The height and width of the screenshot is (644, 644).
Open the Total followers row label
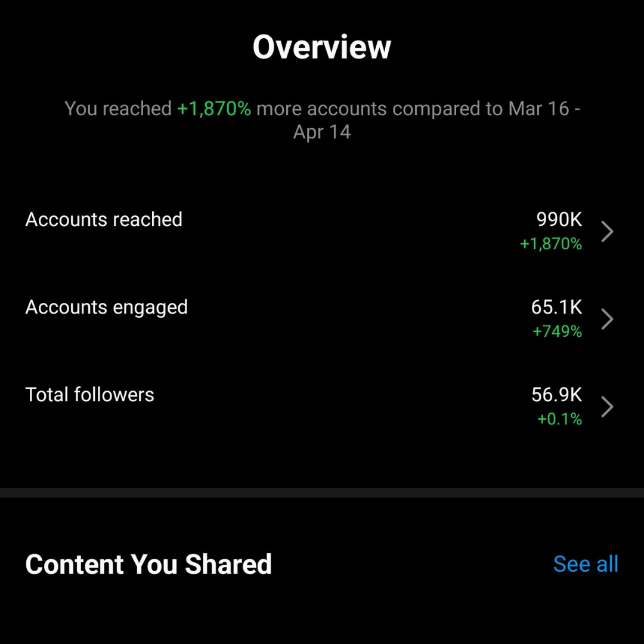point(89,395)
